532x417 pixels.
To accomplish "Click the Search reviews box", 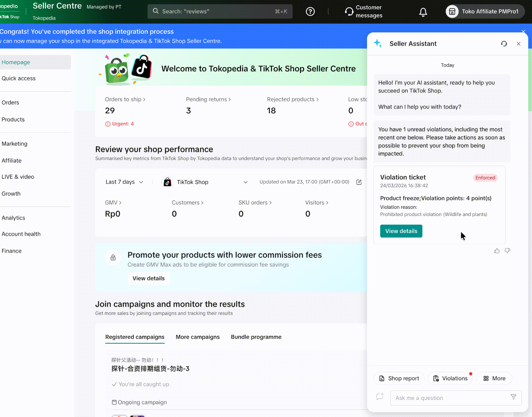I will 220,11.
